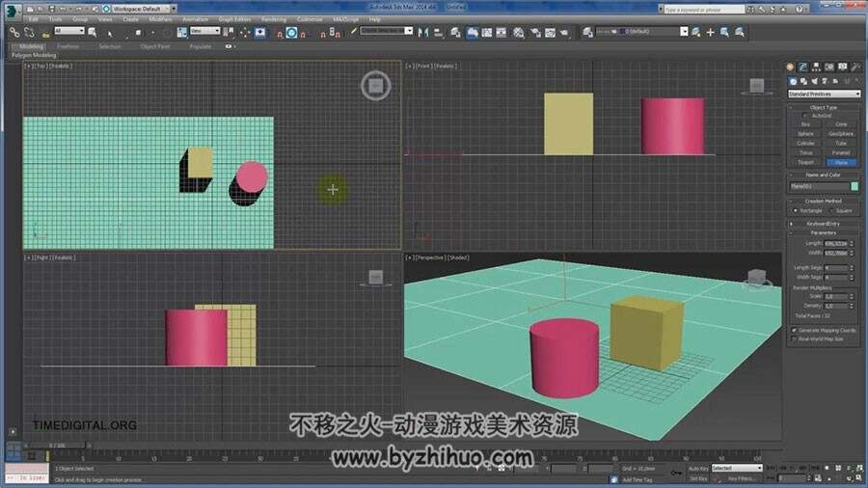This screenshot has height=488, width=868.
Task: Open the named selection set dropdown
Action: pyautogui.click(x=387, y=31)
